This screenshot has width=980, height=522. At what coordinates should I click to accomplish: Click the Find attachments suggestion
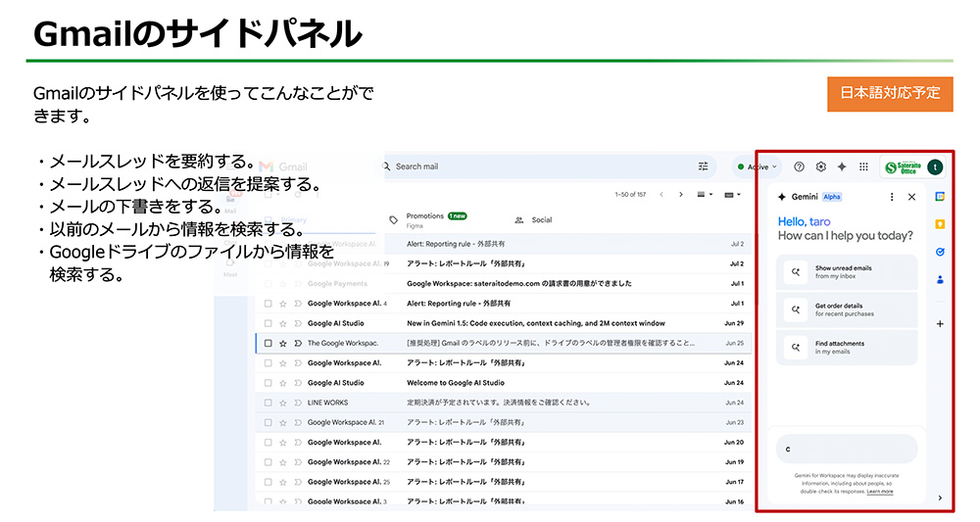(847, 347)
